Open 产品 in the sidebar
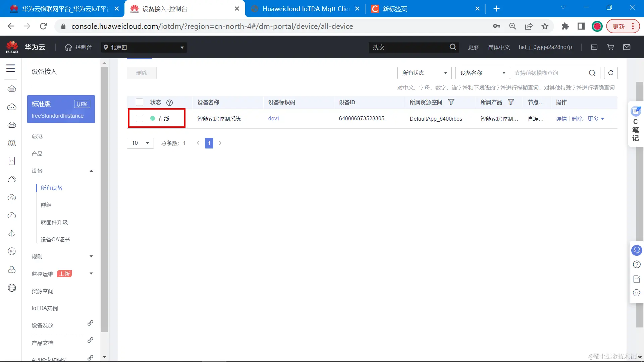This screenshot has height=362, width=644. click(x=37, y=154)
